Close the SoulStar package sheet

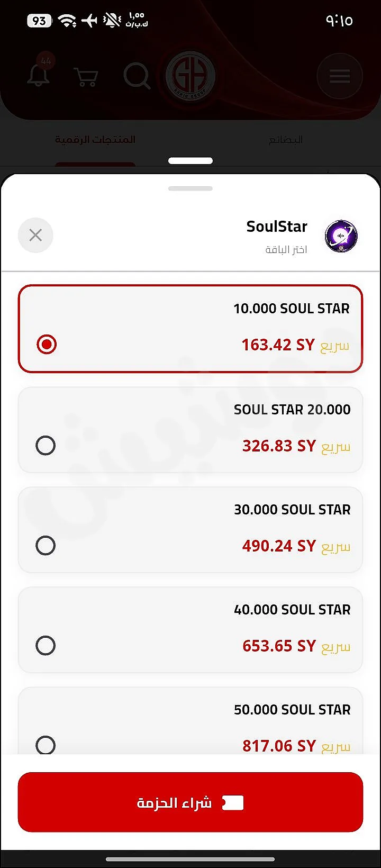click(35, 235)
